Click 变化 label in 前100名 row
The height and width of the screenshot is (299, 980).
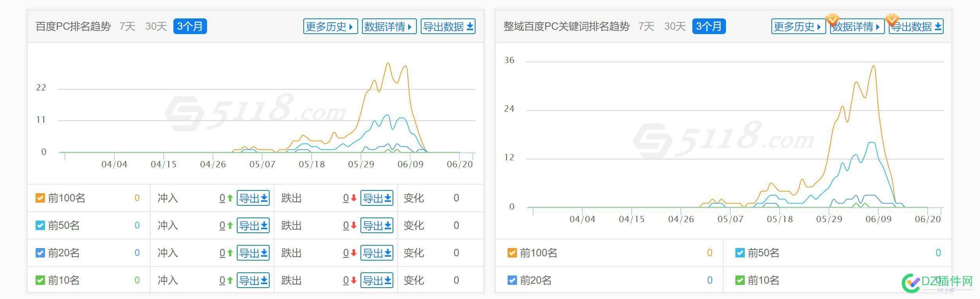click(x=414, y=198)
